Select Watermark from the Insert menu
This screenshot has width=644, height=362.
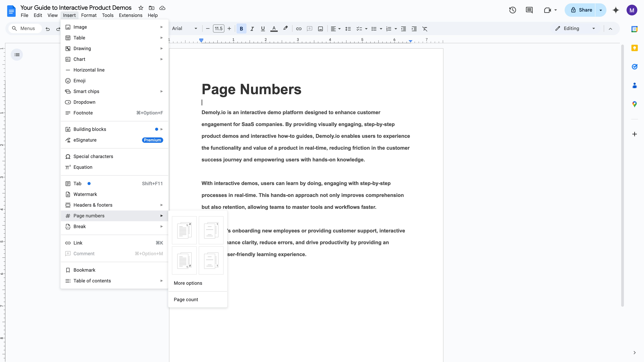(x=115, y=194)
